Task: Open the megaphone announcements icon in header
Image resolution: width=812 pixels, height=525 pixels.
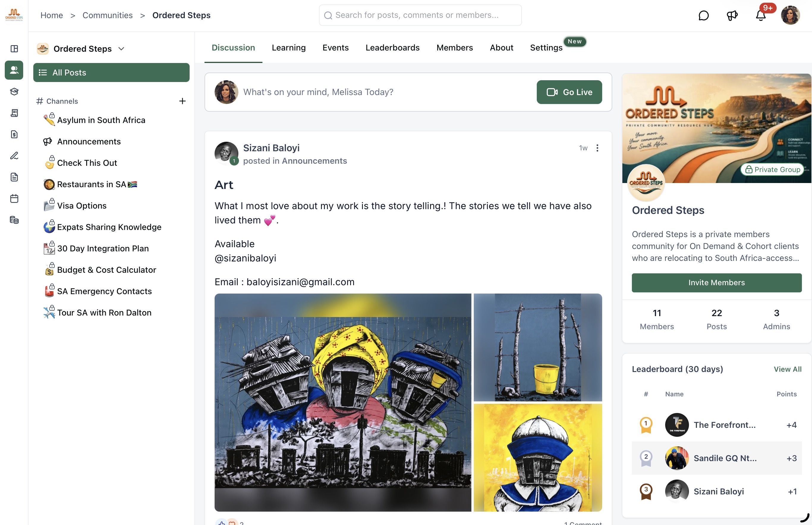Action: (x=732, y=15)
